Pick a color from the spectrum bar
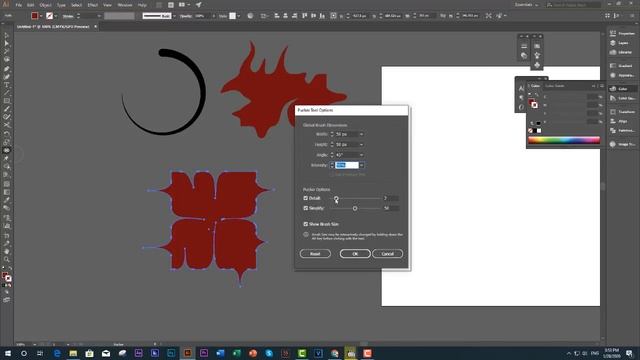 tap(564, 140)
